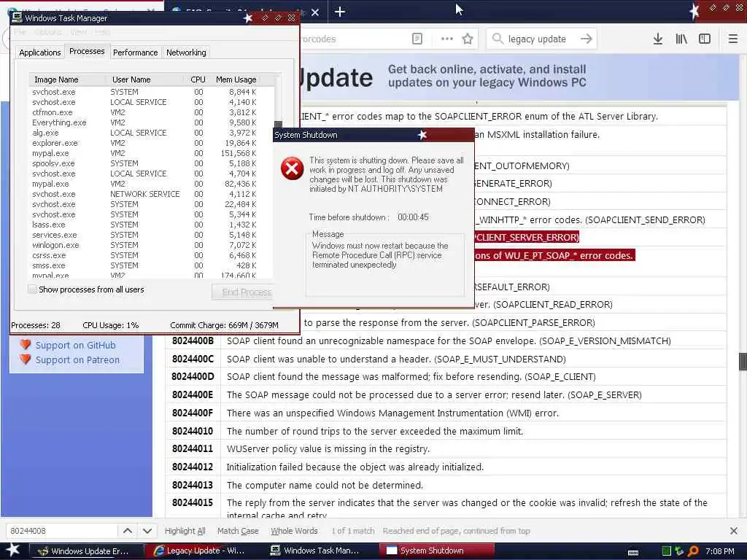Open the page actions three-dots menu

[x=447, y=39]
